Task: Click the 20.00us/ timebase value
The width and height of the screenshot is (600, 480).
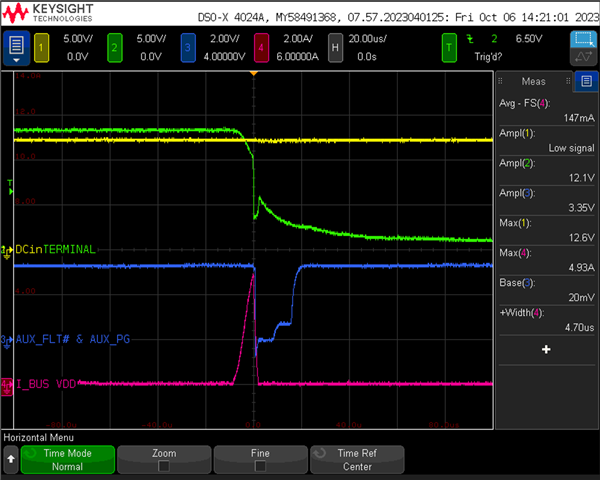Action: click(367, 39)
